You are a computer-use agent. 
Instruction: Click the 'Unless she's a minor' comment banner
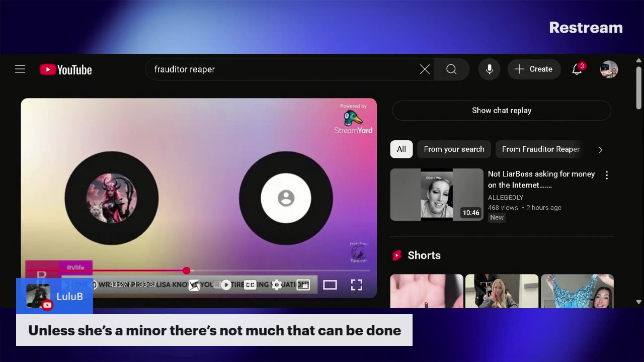tap(214, 330)
